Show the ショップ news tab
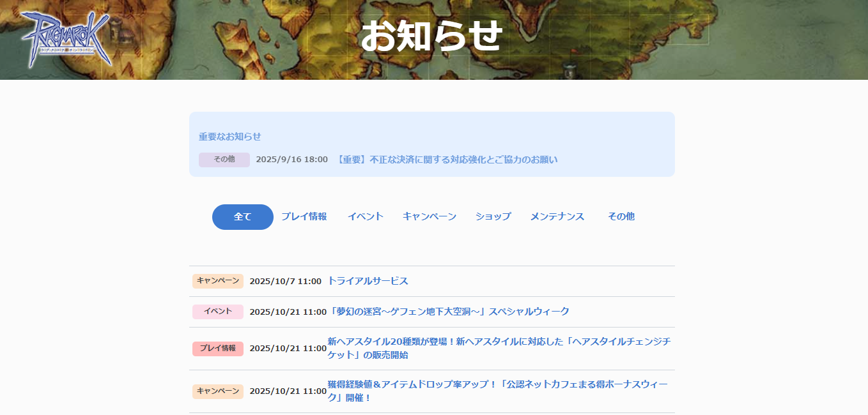 tap(493, 217)
